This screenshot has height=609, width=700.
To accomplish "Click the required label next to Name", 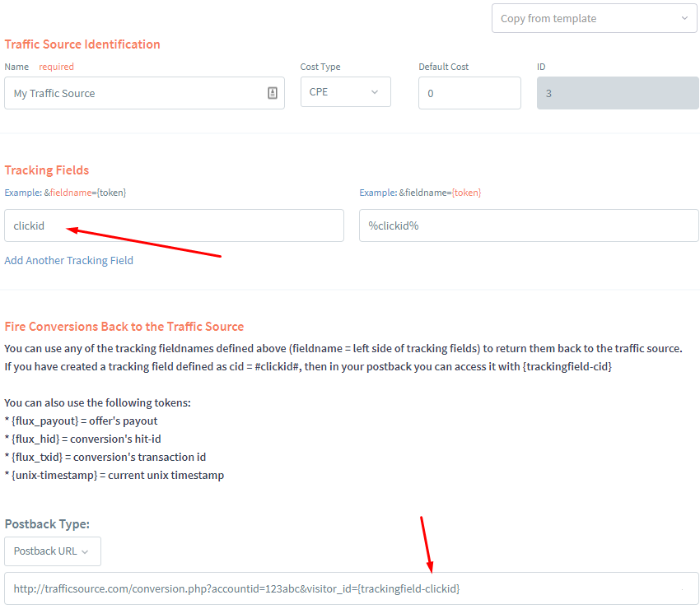I will pyautogui.click(x=56, y=67).
